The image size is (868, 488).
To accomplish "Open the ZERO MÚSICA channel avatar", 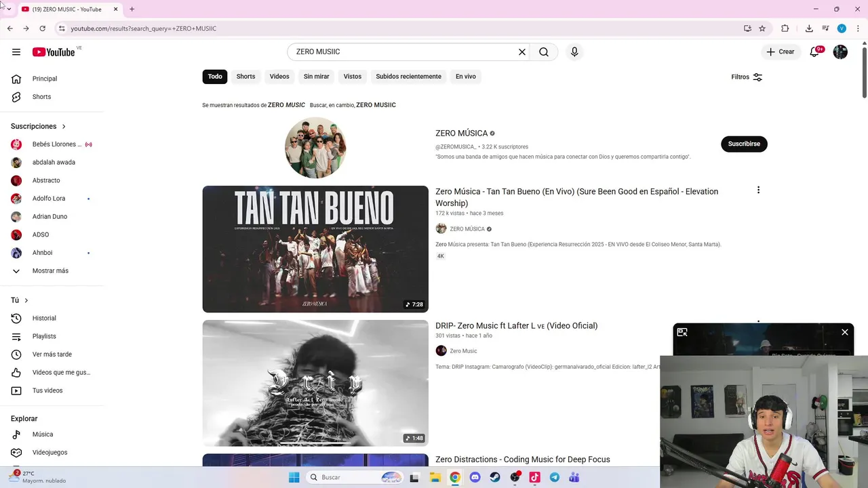I will (x=315, y=148).
